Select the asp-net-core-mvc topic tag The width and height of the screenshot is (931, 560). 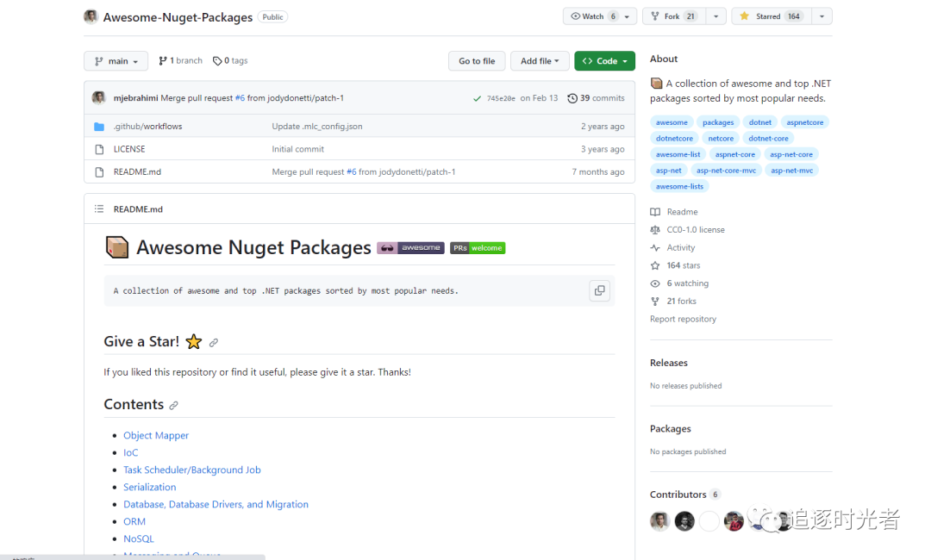tap(726, 171)
